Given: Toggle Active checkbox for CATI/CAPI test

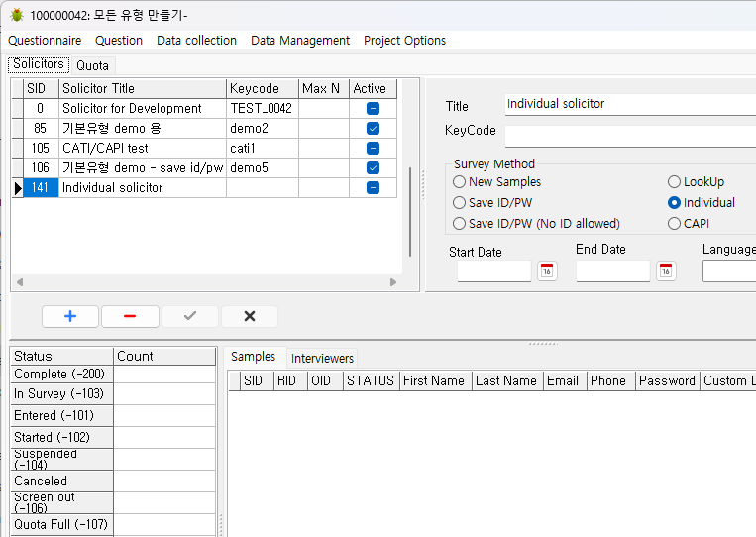Looking at the screenshot, I should [373, 148].
